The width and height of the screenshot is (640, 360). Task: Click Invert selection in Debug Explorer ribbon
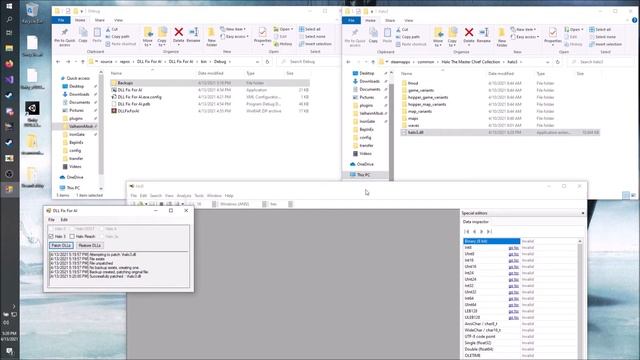315,44
